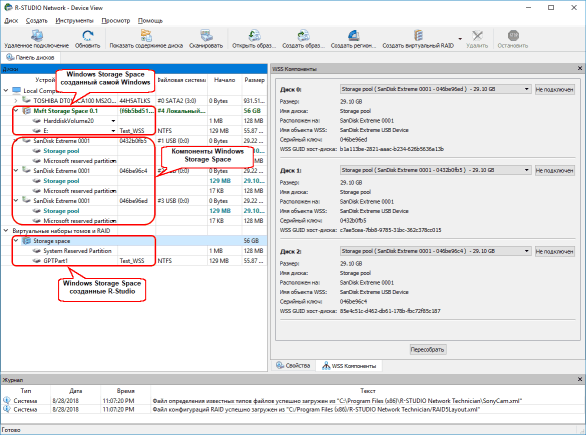Click the Начало column header

point(225,80)
